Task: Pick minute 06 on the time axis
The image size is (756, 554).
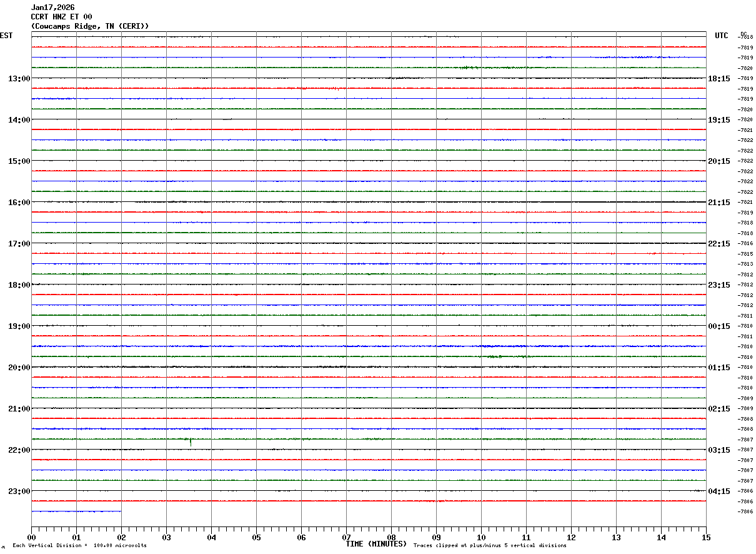Action: 301,537
